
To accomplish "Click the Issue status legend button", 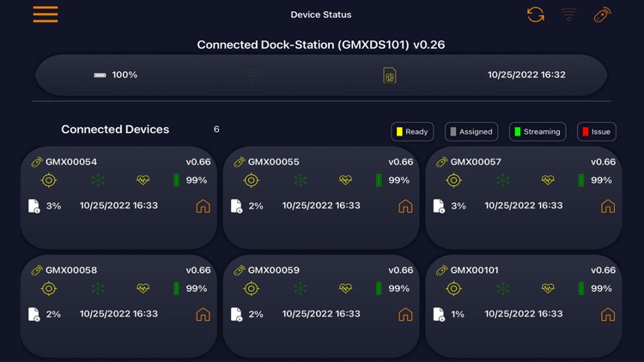I will click(x=597, y=132).
